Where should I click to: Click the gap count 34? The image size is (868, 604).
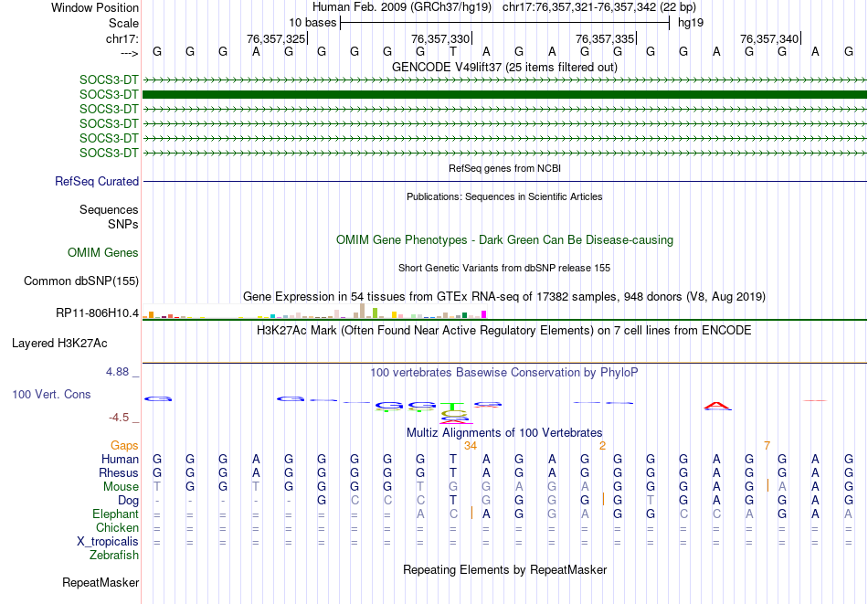pos(471,446)
